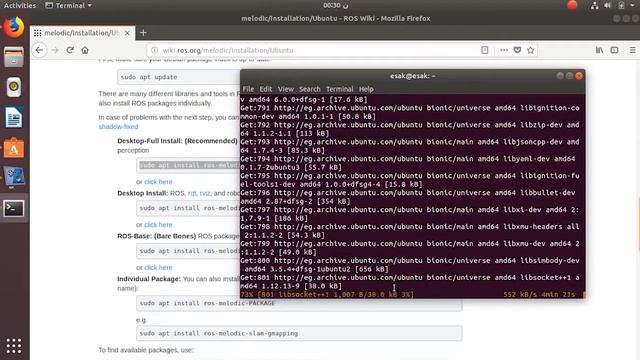
Task: Open a new Firefox tab
Action: coord(143,33)
